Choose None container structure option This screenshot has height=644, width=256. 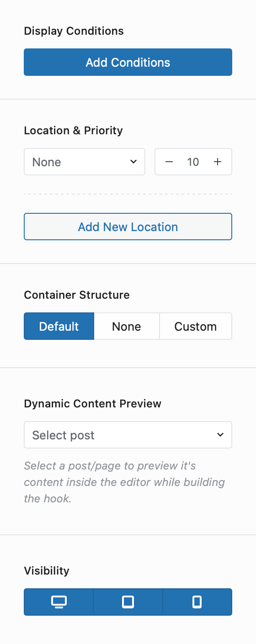click(127, 326)
